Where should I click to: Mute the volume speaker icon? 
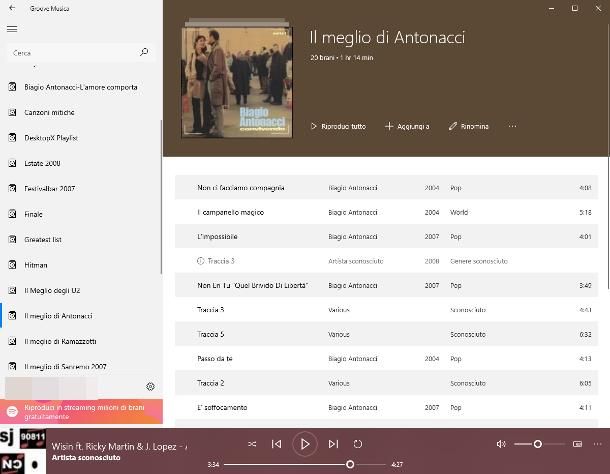pos(501,444)
